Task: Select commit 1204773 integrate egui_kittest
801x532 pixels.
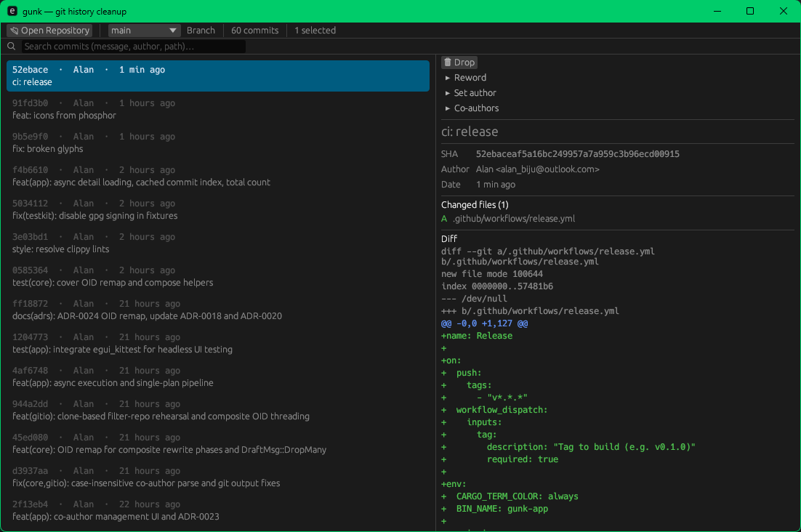Action: (x=218, y=344)
